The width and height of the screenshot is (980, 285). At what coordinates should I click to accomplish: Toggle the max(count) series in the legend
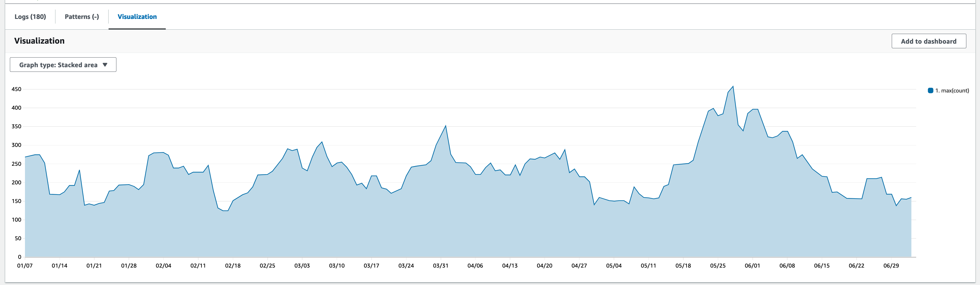[x=947, y=90]
